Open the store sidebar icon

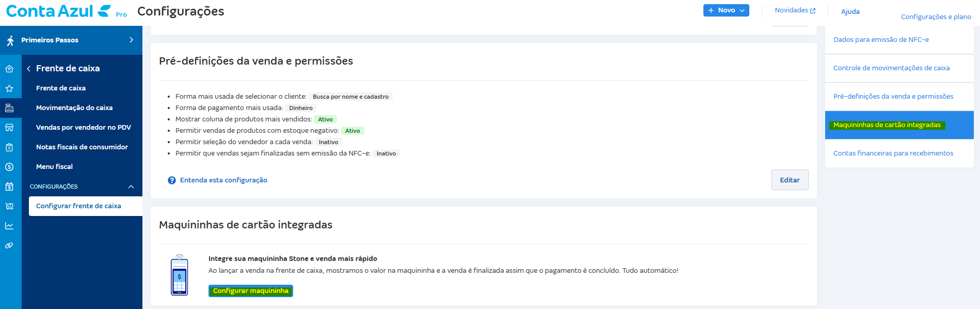[x=9, y=128]
